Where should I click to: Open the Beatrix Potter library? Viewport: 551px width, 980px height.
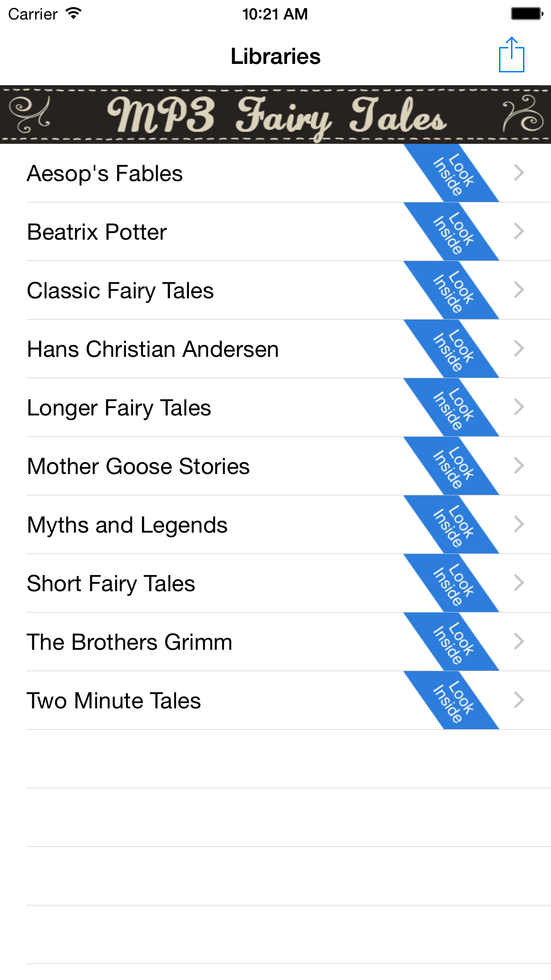pyautogui.click(x=97, y=232)
